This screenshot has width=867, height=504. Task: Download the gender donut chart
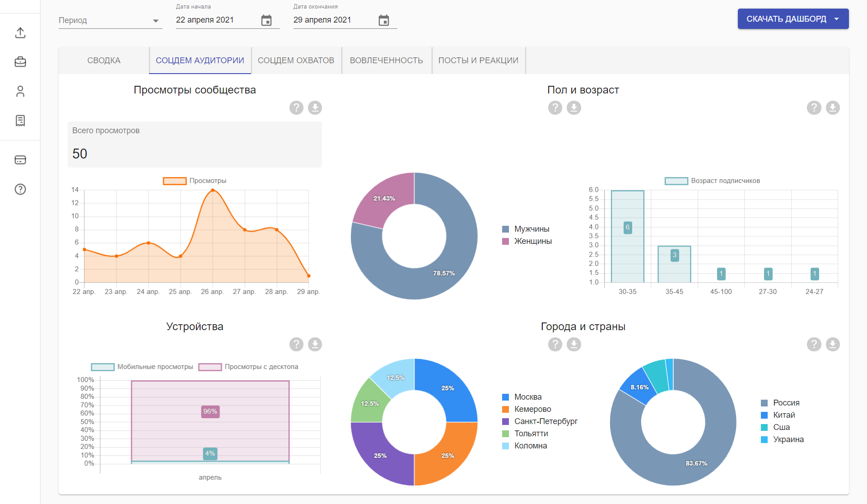[x=573, y=107]
